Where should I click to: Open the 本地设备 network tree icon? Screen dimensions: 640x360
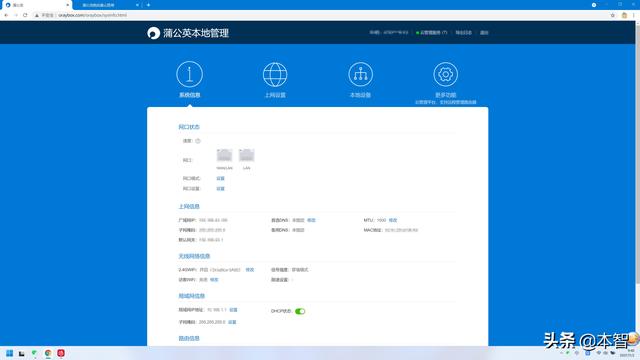point(360,74)
